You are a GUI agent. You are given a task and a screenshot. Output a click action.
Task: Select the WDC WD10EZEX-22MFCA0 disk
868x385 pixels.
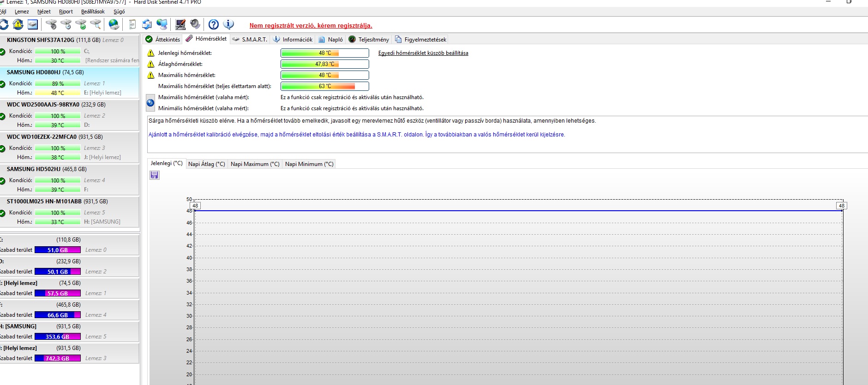pyautogui.click(x=69, y=147)
